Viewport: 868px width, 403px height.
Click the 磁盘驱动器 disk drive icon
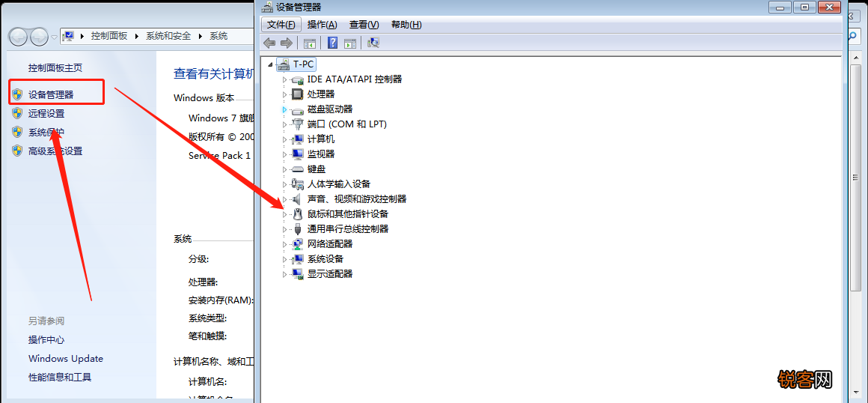pos(297,110)
